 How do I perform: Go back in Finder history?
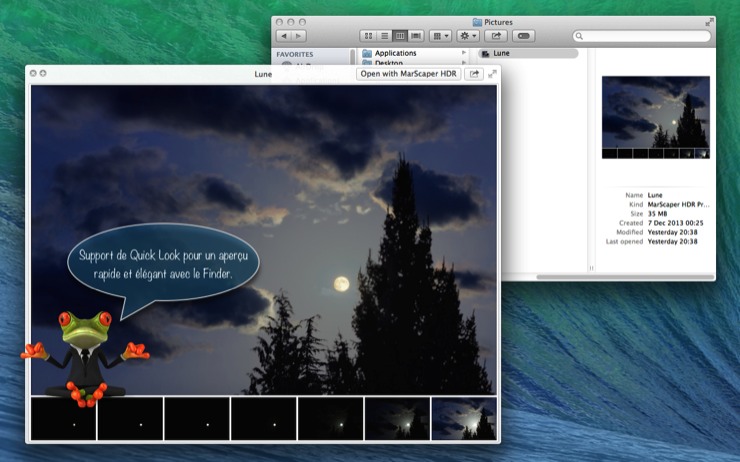pos(284,36)
